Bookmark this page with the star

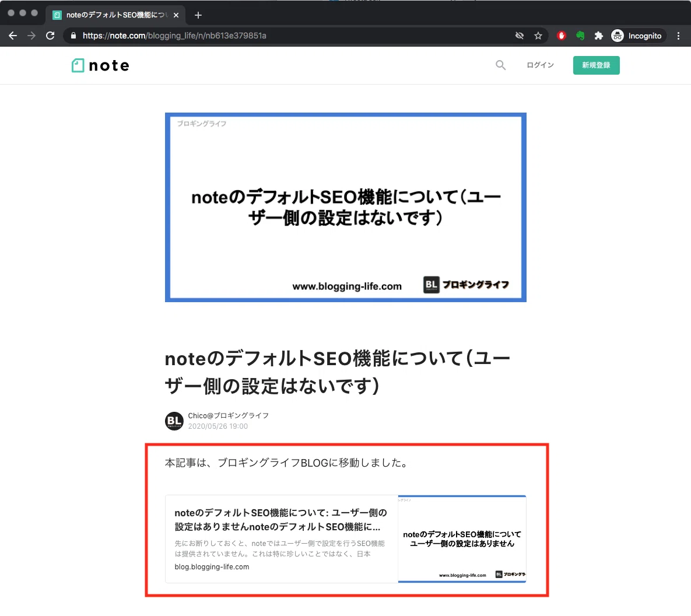(538, 36)
